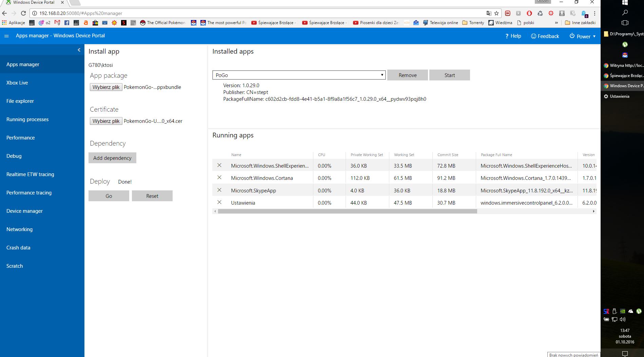Close the Microsoft.Windows.ShellExperience running app
This screenshot has width=644, height=357.
click(x=219, y=165)
